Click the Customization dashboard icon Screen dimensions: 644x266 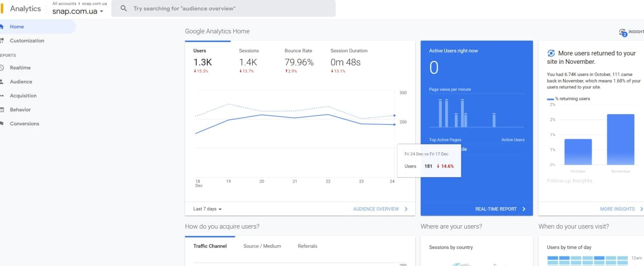[x=2, y=41]
